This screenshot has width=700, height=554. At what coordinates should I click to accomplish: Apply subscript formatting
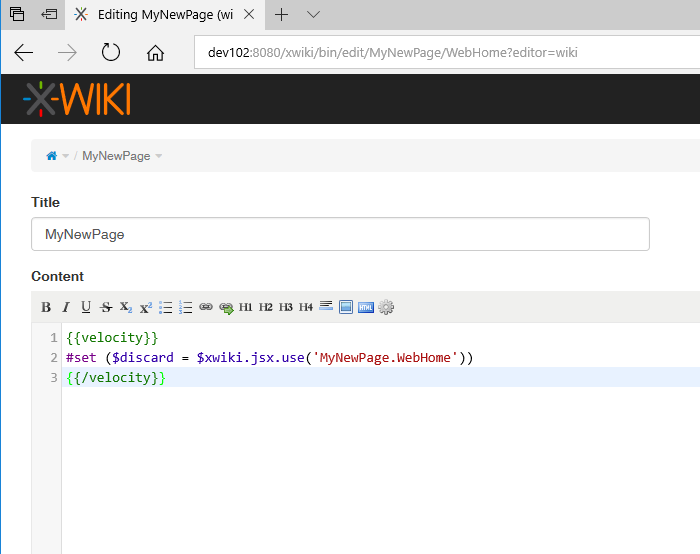(x=126, y=307)
